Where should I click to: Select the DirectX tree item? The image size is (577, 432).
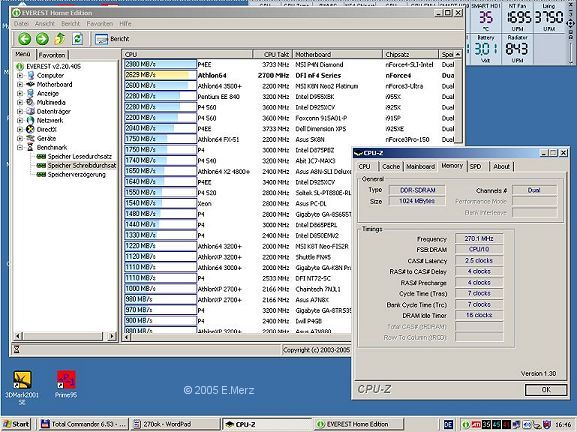pos(46,130)
